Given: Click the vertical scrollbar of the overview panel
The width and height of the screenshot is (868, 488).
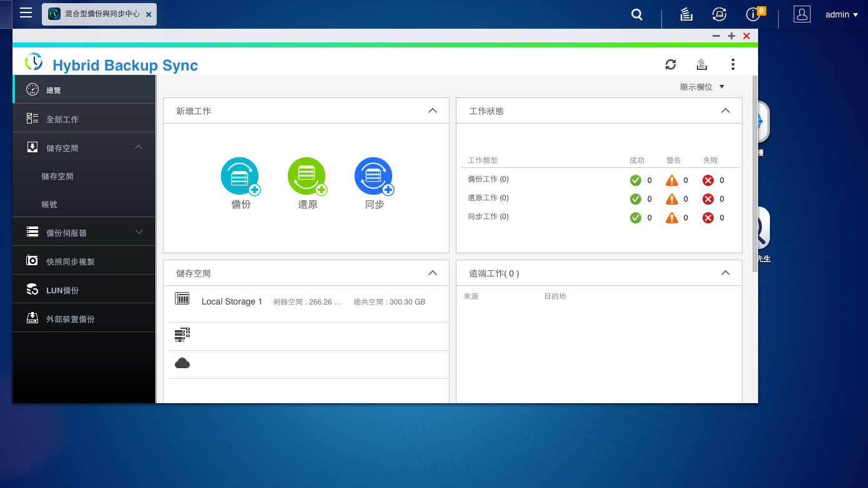Looking at the screenshot, I should [x=754, y=175].
